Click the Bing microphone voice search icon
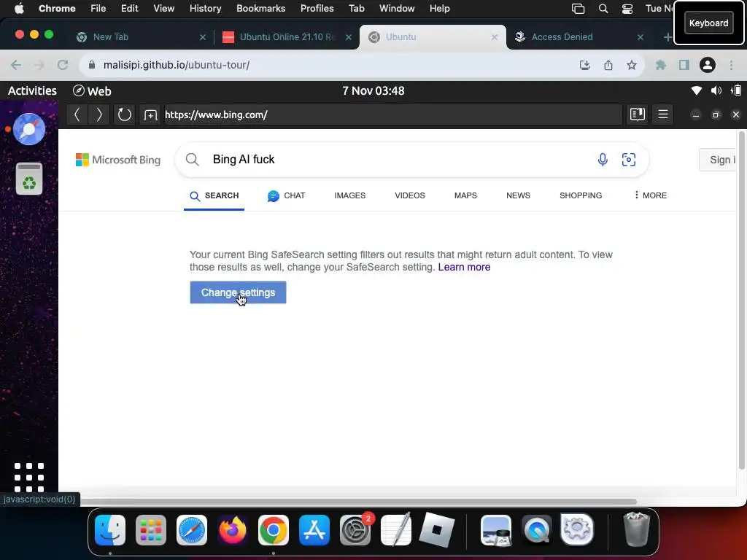Viewport: 747px width, 560px height. pos(602,160)
